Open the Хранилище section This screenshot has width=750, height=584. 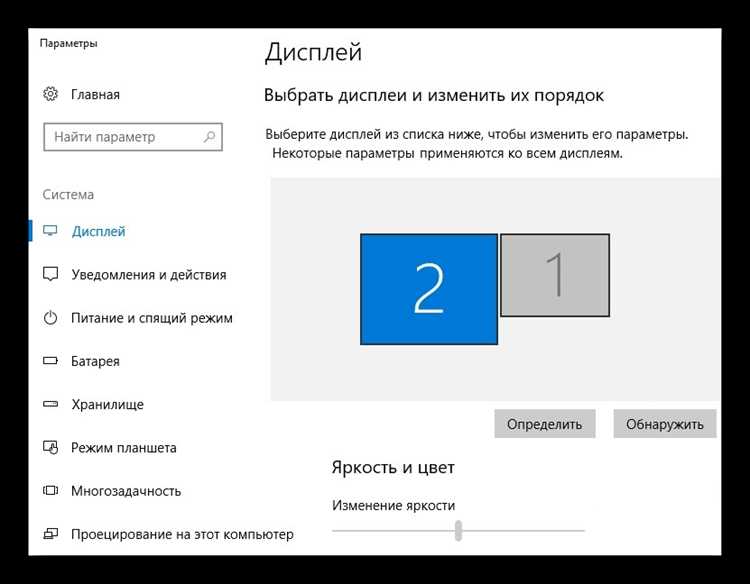tap(108, 405)
